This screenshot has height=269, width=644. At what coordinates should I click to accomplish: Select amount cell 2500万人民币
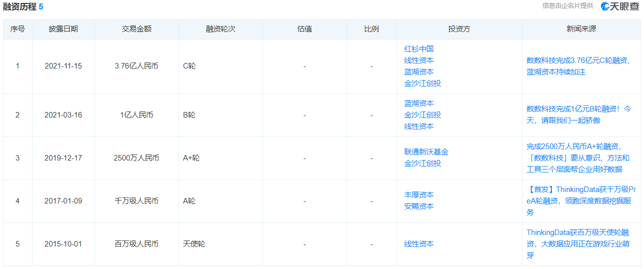coord(136,158)
